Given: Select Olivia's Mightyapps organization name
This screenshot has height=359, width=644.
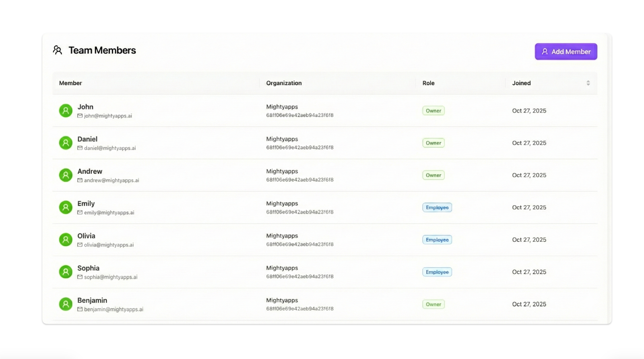Looking at the screenshot, I should click(x=282, y=236).
